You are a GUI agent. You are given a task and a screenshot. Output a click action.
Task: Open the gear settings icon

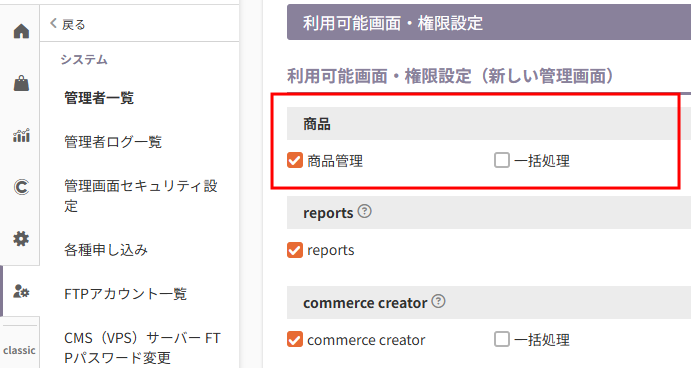coord(21,239)
